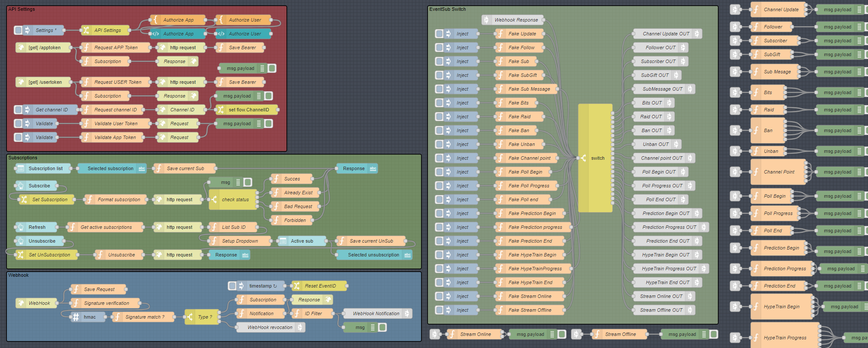Trigger the Settings inject node button
Viewport: 868px width, 348px height.
[18, 30]
